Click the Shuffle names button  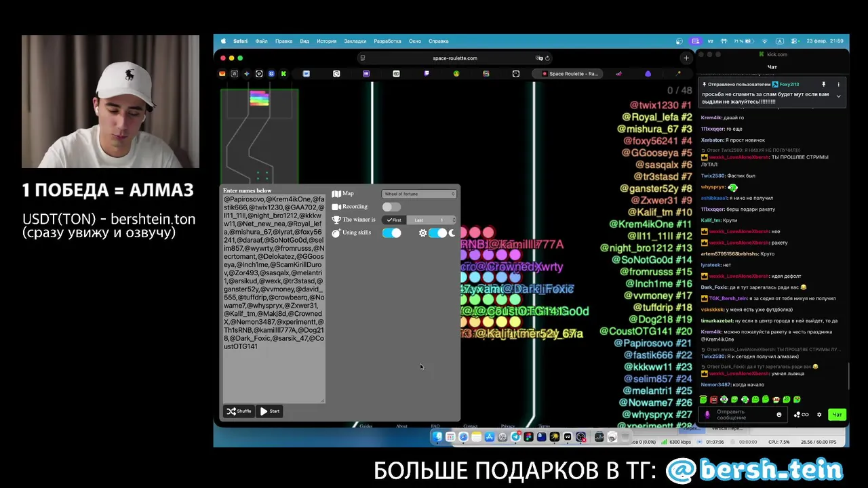(x=239, y=411)
